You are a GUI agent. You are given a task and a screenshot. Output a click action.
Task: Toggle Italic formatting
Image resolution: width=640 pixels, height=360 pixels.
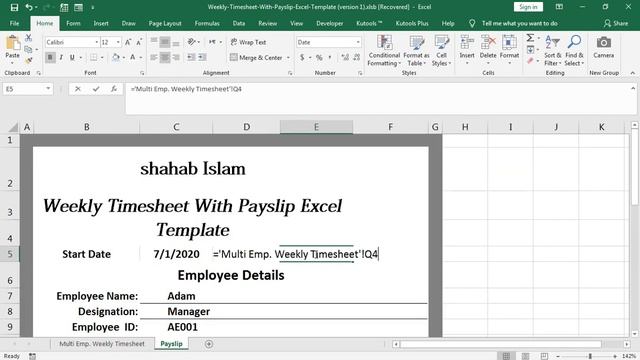pyautogui.click(x=61, y=58)
